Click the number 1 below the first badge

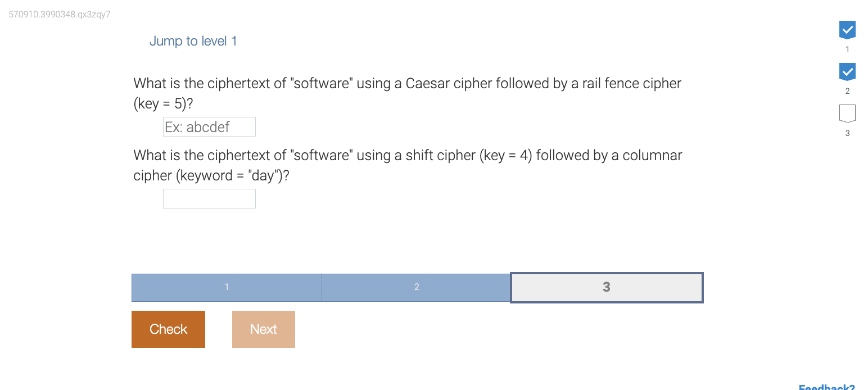coord(847,49)
